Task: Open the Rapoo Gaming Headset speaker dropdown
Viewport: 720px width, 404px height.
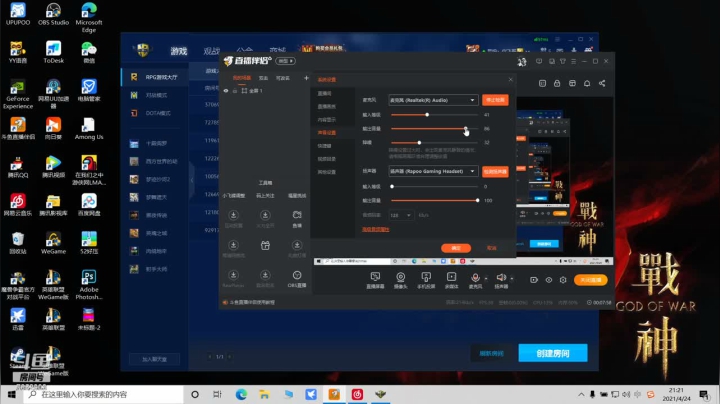Action: (433, 171)
